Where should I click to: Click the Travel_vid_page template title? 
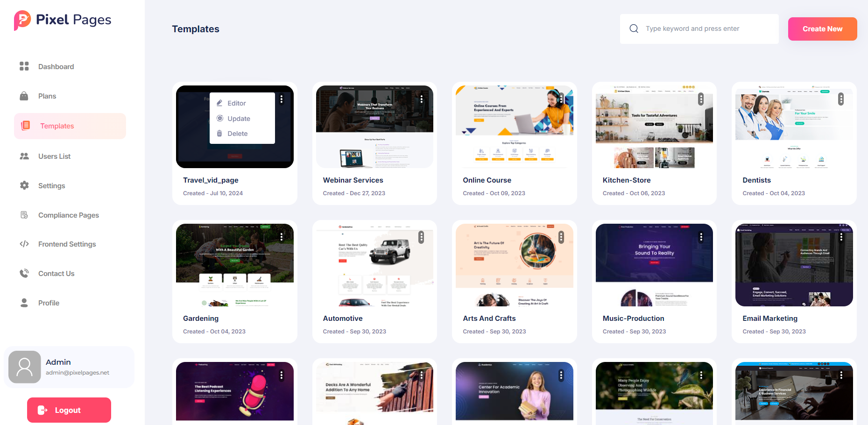pyautogui.click(x=211, y=180)
